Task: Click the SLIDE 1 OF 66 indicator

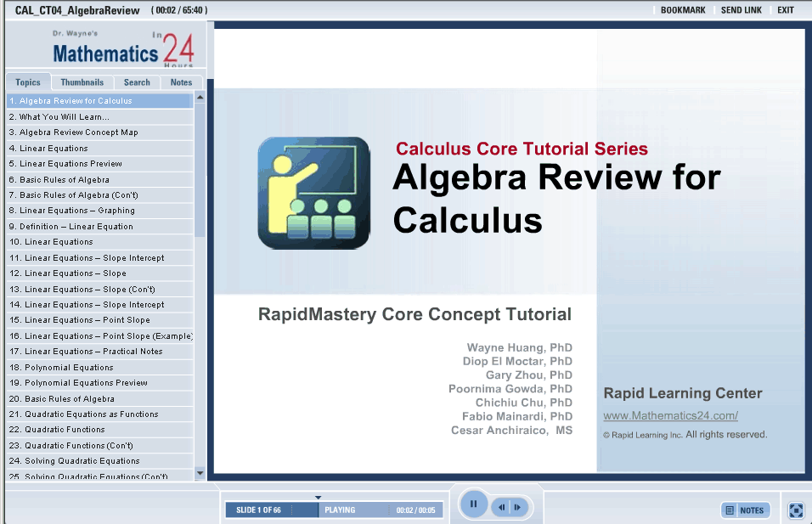Action: [258, 510]
